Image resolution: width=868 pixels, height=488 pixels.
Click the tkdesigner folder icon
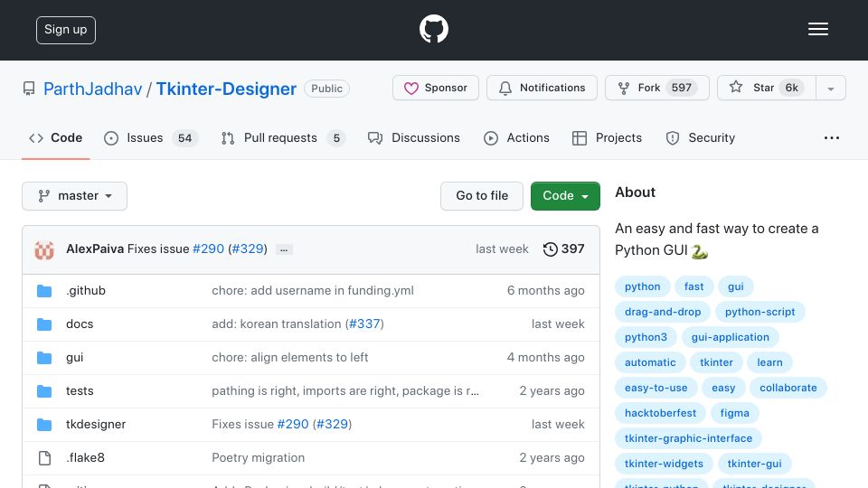click(x=44, y=425)
